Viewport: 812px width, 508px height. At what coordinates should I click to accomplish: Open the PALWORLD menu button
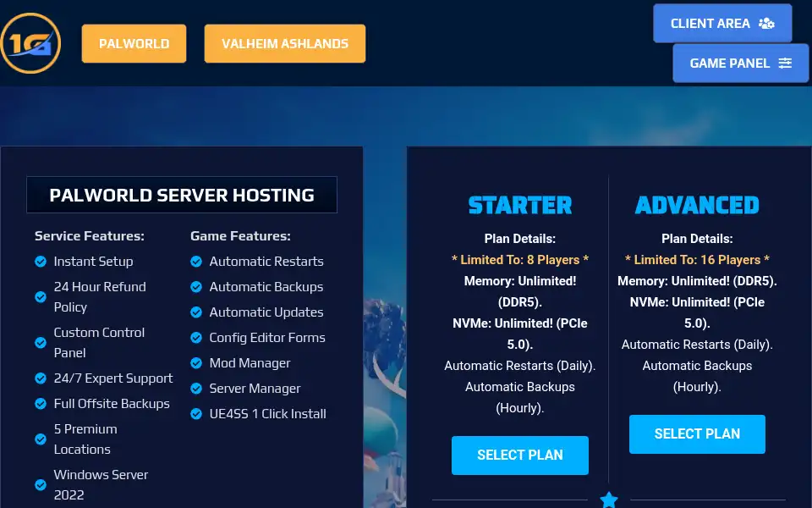click(134, 43)
